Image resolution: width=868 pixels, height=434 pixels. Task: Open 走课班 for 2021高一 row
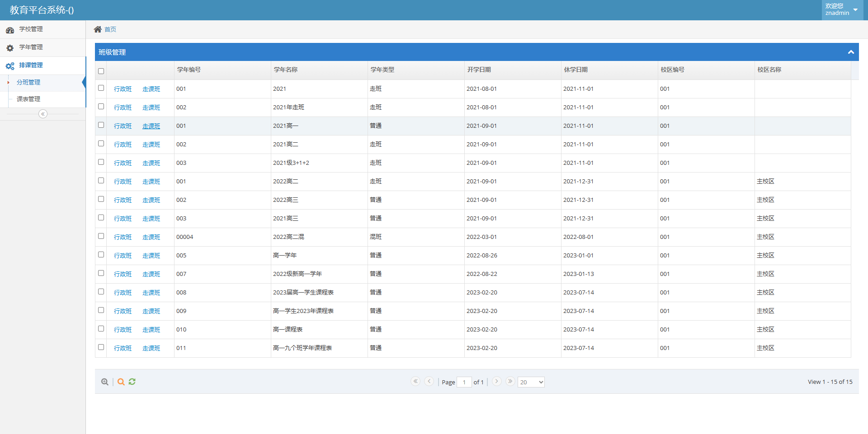tap(151, 126)
